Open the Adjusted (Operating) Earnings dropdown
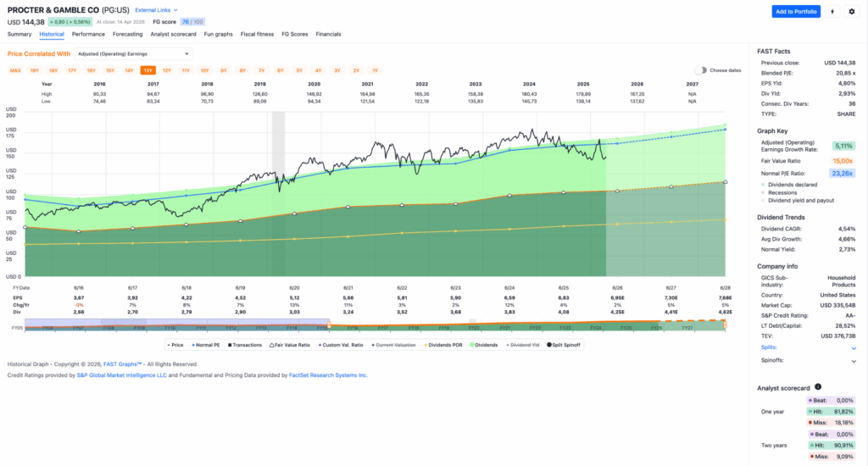This screenshot has width=868, height=466. (133, 53)
